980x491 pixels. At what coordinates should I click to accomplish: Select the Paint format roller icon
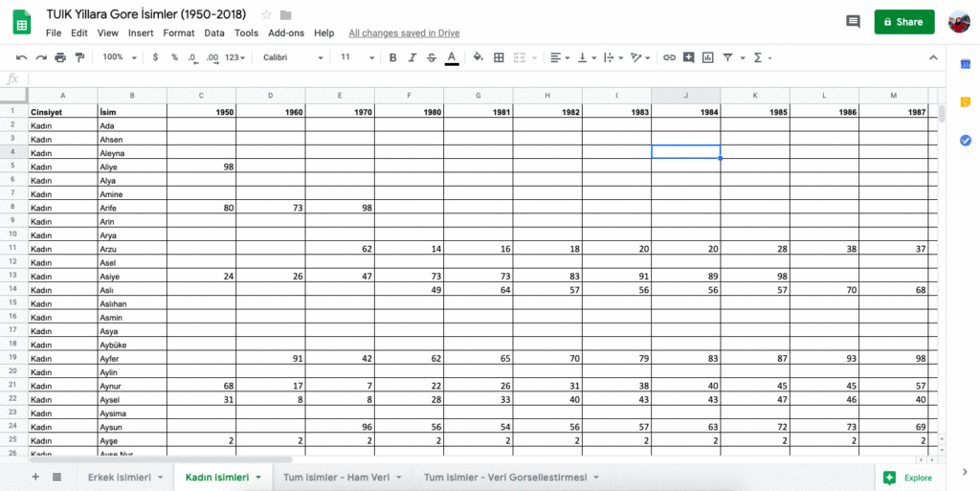click(79, 57)
